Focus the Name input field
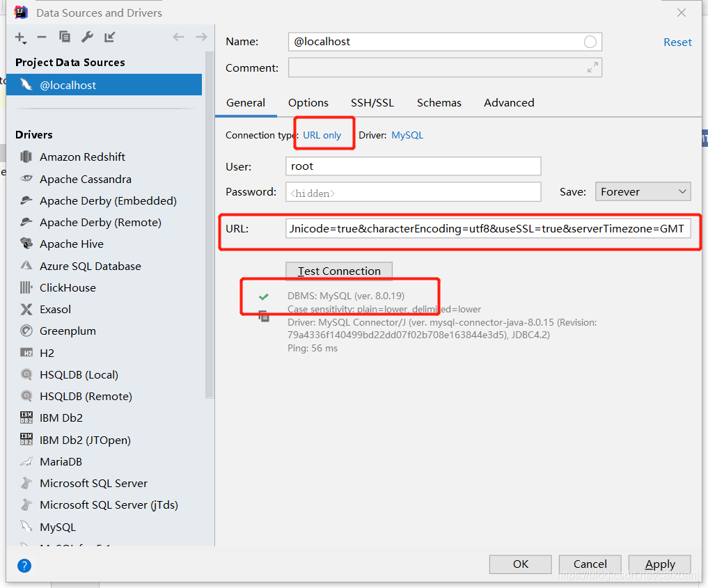 pos(445,42)
